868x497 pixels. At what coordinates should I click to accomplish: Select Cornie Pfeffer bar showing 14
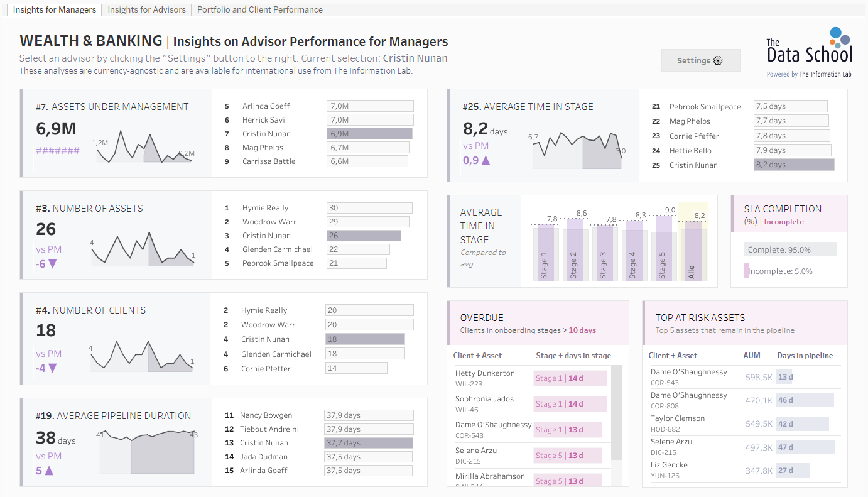(356, 368)
